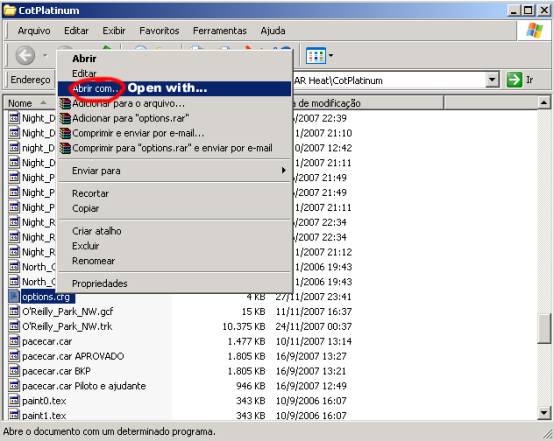Click the window resize grip in status bar
Screen dimensions: 554x441
pos(547,434)
